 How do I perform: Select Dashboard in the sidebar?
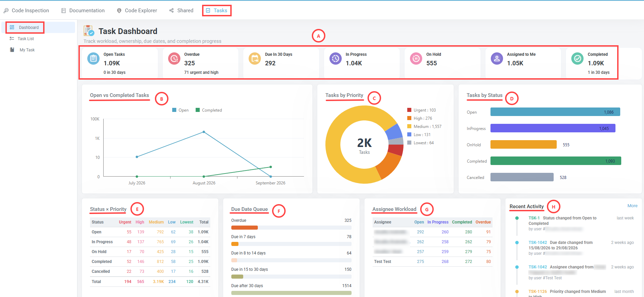pyautogui.click(x=38, y=27)
